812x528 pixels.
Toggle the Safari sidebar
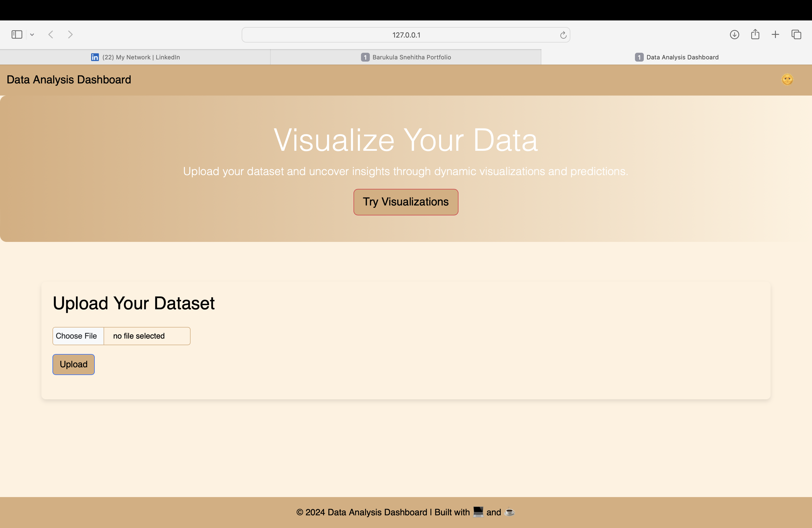pyautogui.click(x=17, y=35)
